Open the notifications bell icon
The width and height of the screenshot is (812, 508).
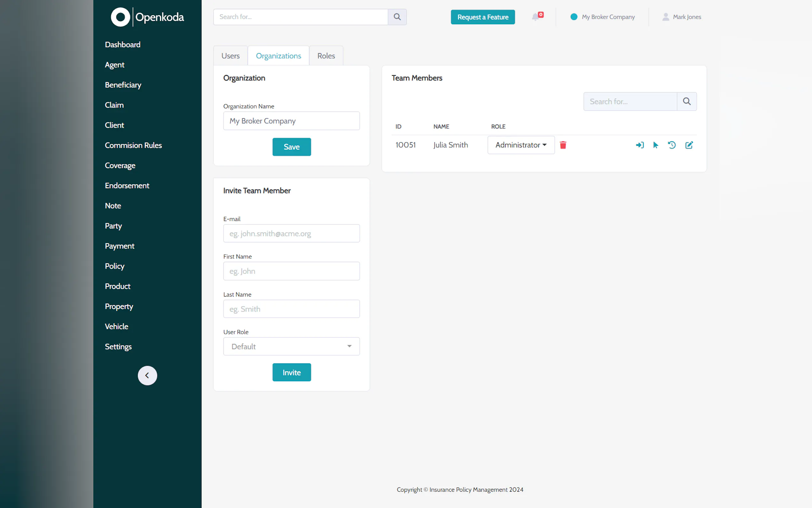coord(536,17)
